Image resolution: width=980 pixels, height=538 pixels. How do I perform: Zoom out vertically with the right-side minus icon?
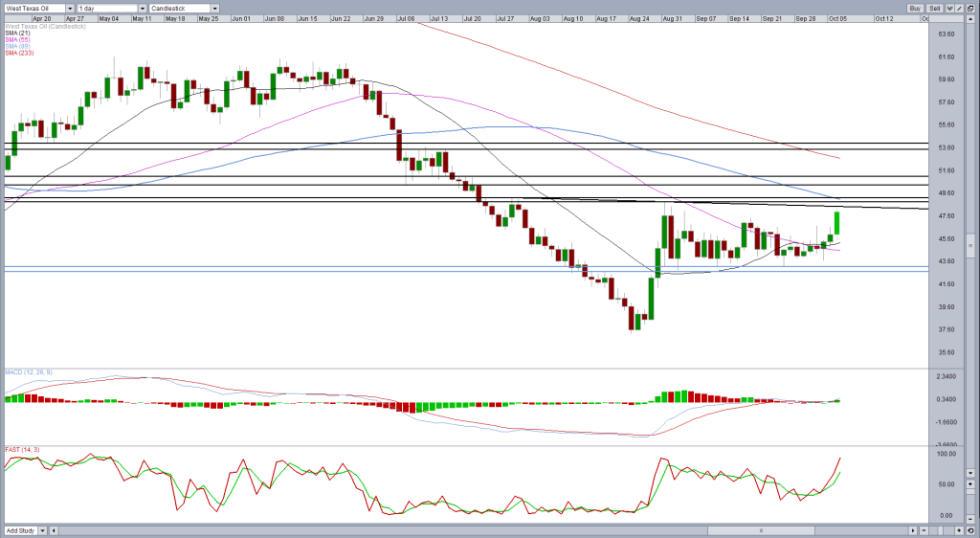pyautogui.click(x=970, y=519)
